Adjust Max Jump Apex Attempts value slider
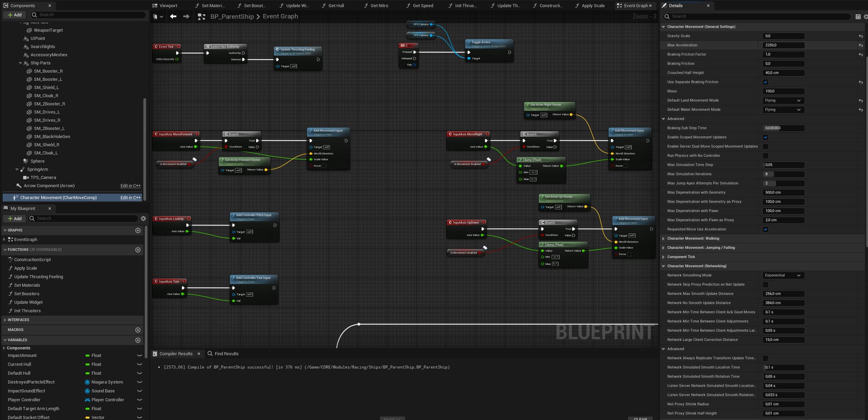The width and height of the screenshot is (868, 420). 783,183
